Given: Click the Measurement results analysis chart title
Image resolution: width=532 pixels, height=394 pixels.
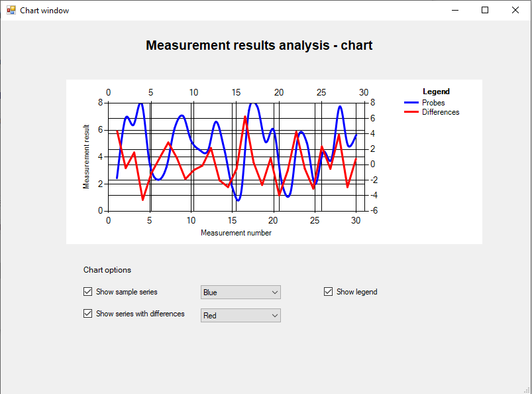Looking at the screenshot, I should 259,45.
